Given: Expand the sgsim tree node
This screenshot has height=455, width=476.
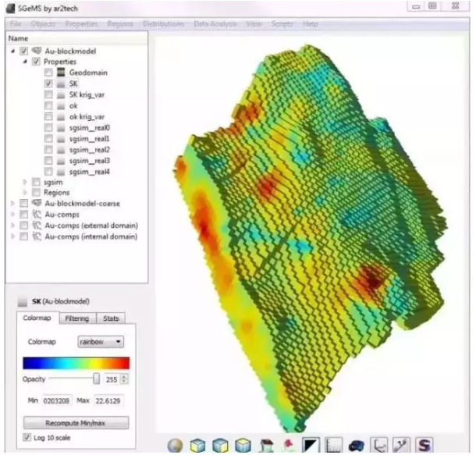Looking at the screenshot, I should coord(24,182).
